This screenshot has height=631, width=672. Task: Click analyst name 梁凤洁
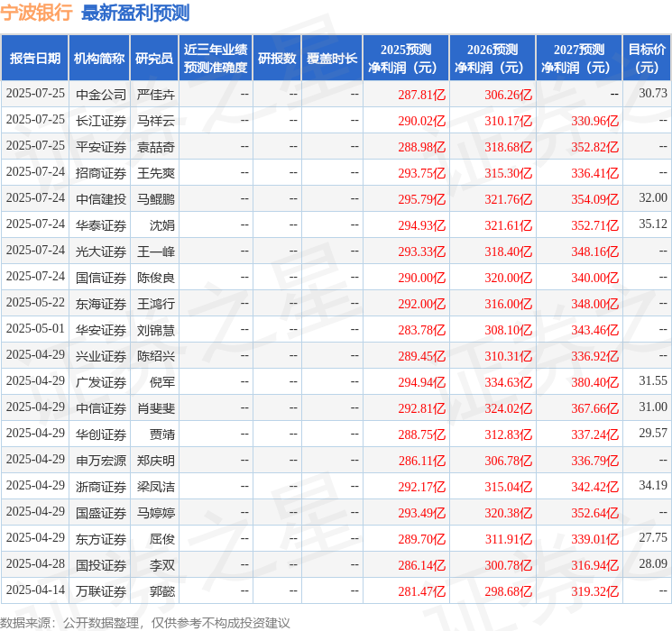(155, 487)
